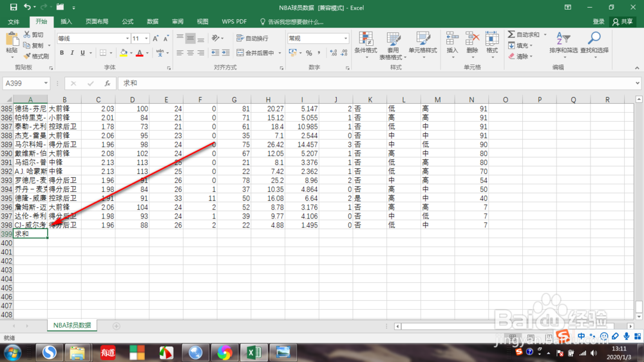The height and width of the screenshot is (362, 644).
Task: Switch to the WPS PDF tab
Action: click(234, 22)
